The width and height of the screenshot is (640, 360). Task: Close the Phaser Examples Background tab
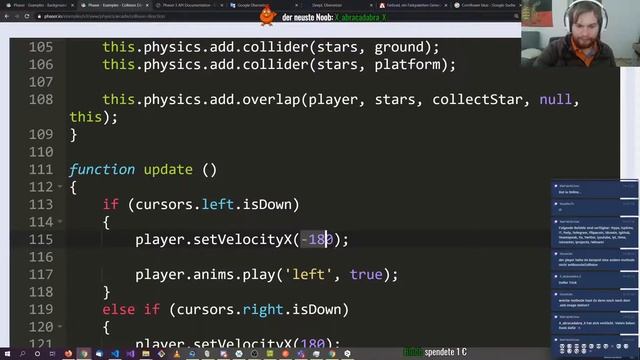[x=72, y=5]
